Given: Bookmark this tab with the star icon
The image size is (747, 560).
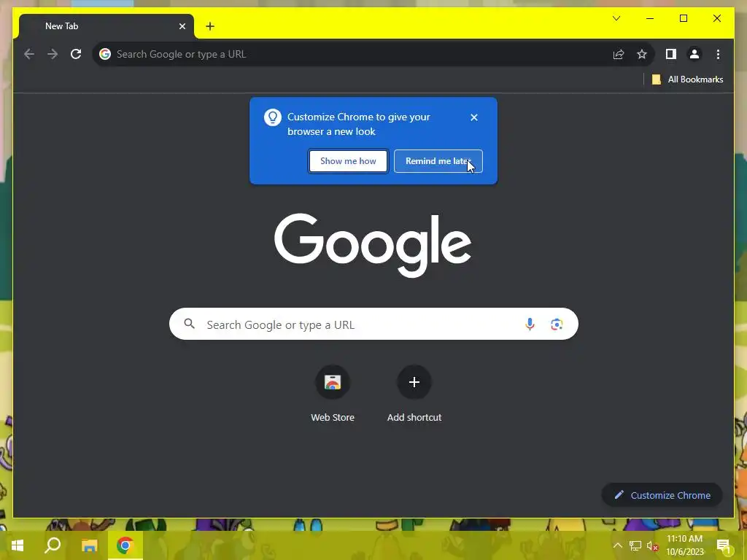Looking at the screenshot, I should [x=642, y=54].
